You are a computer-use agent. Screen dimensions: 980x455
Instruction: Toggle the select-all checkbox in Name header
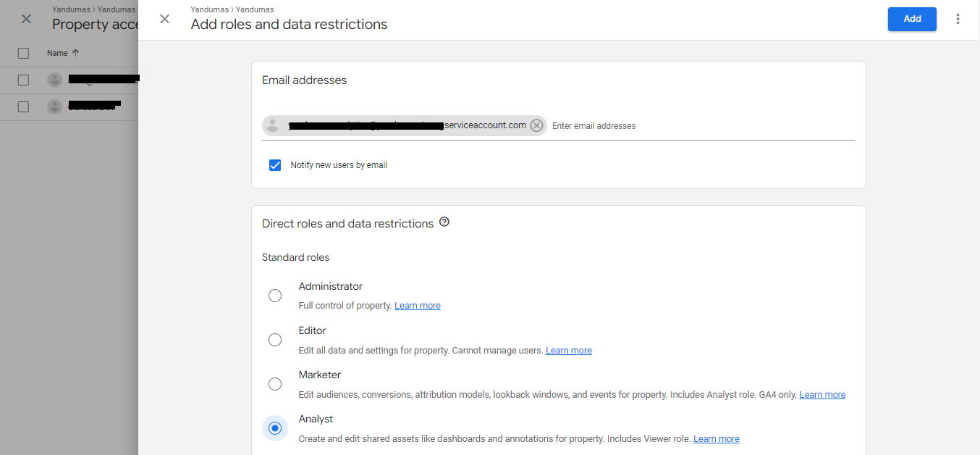pyautogui.click(x=23, y=53)
